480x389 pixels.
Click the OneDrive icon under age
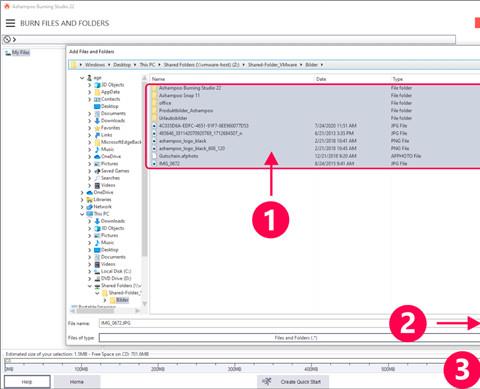click(97, 157)
